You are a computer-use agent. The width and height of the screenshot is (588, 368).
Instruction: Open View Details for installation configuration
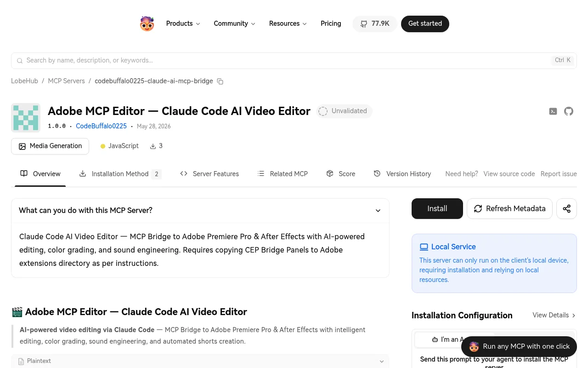(554, 315)
